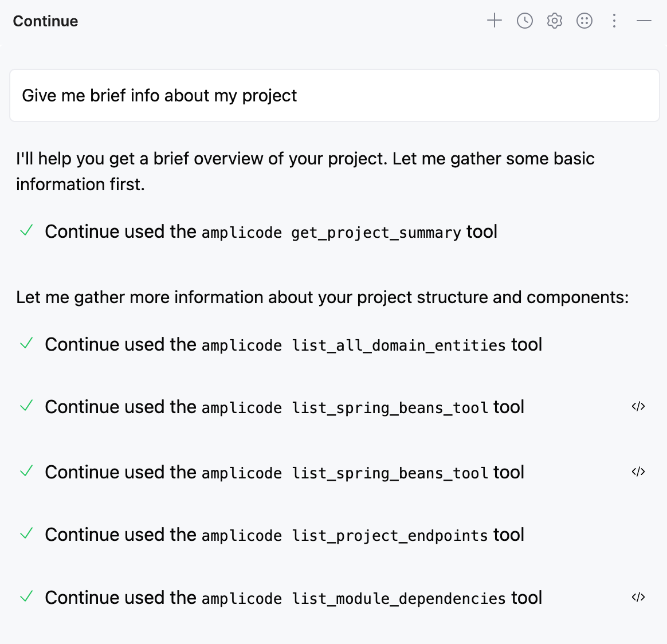This screenshot has width=667, height=644.
Task: Expand the list_all_domain_entities tool call row
Action: coord(293,345)
